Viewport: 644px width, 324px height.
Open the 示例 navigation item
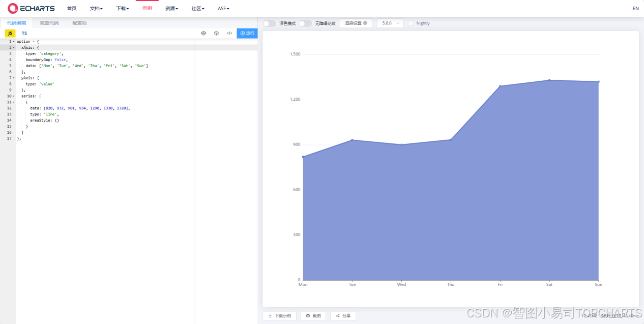pos(147,9)
